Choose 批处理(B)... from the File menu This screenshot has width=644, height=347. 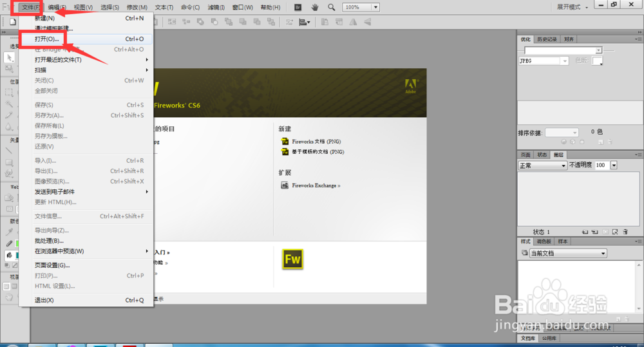[91, 241]
